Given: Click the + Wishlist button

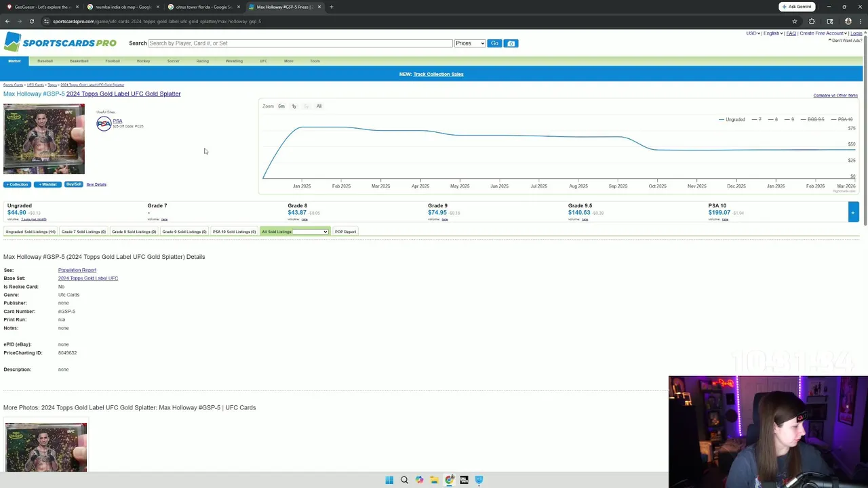Looking at the screenshot, I should click(x=47, y=184).
